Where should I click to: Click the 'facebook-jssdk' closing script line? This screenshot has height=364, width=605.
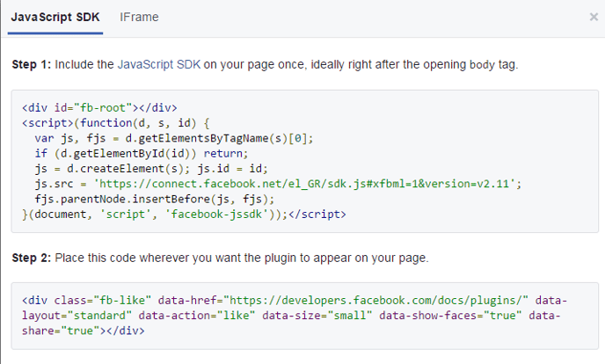(184, 214)
